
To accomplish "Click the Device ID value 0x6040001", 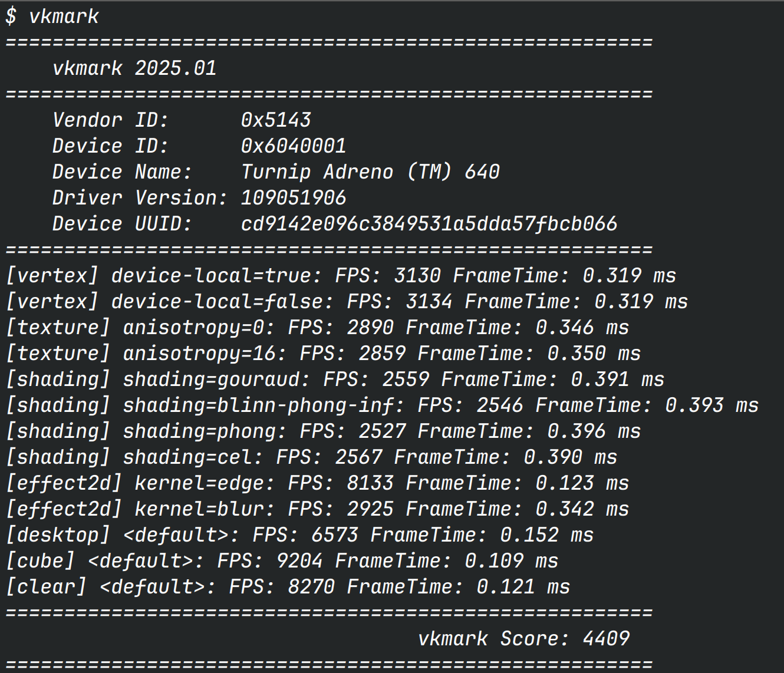I will pos(293,146).
